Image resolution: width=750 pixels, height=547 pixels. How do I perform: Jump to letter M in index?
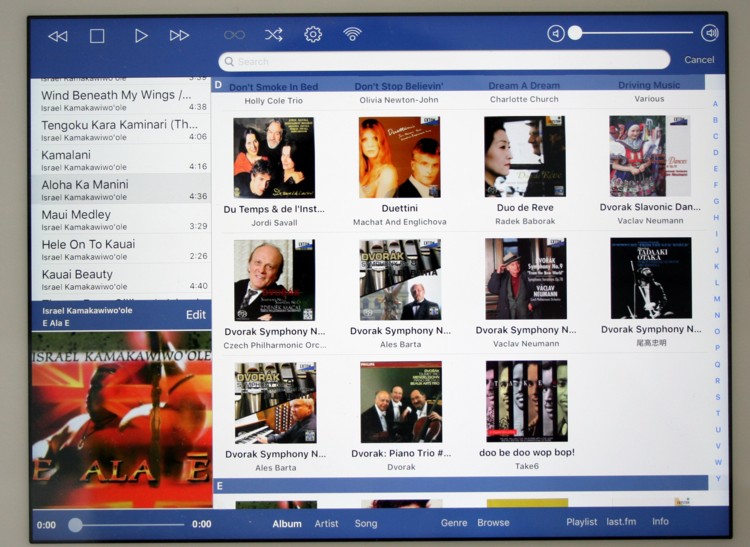717,299
